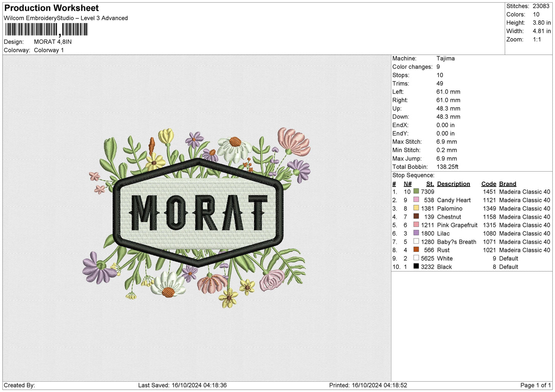
Task: Click the Rust orange color swatch
Action: pos(416,250)
